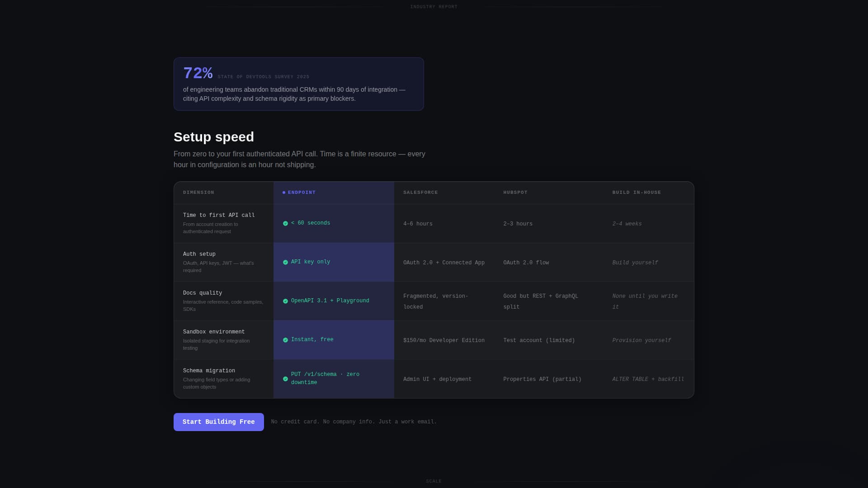
Task: Click the SCALE label at the bottom
Action: pyautogui.click(x=434, y=481)
